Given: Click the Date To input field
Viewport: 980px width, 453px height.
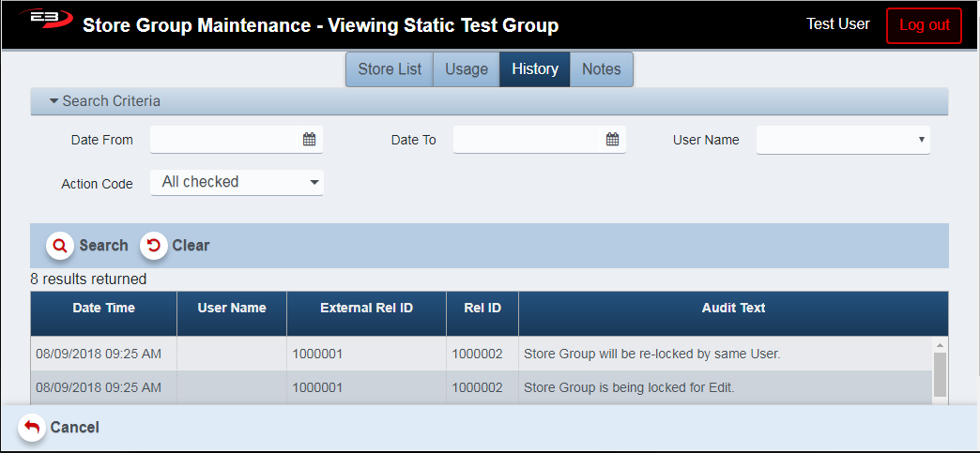Looking at the screenshot, I should (x=528, y=140).
